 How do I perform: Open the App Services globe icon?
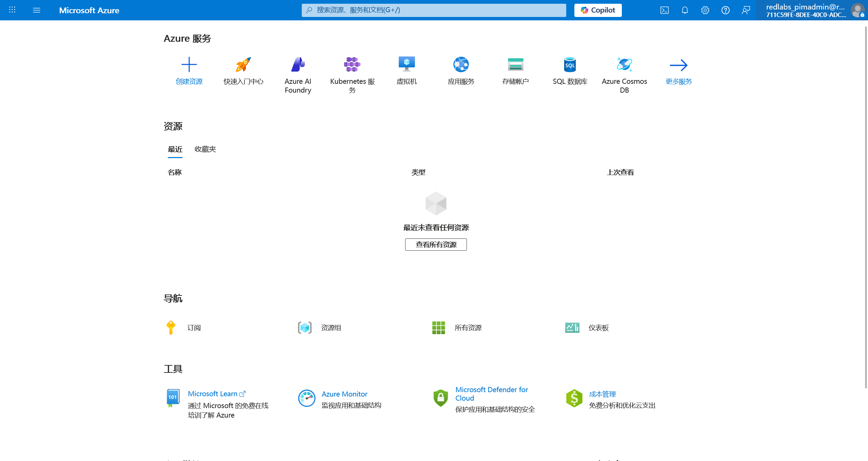[461, 64]
